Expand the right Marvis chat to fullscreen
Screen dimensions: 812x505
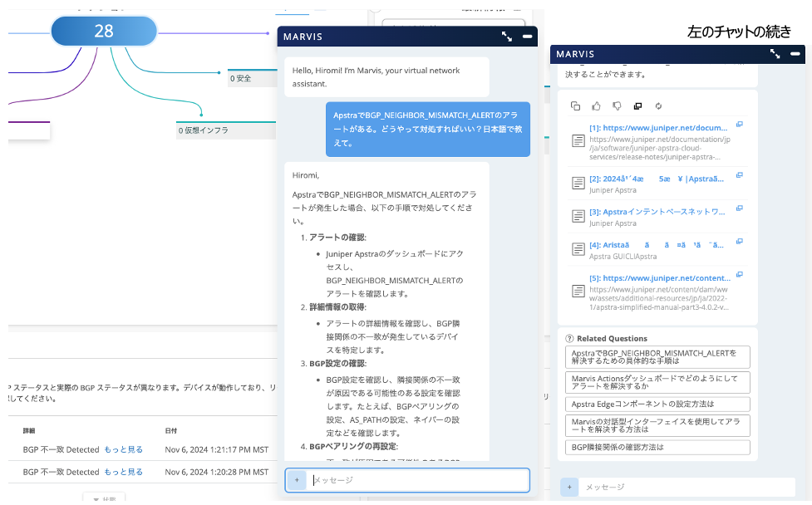coord(775,53)
